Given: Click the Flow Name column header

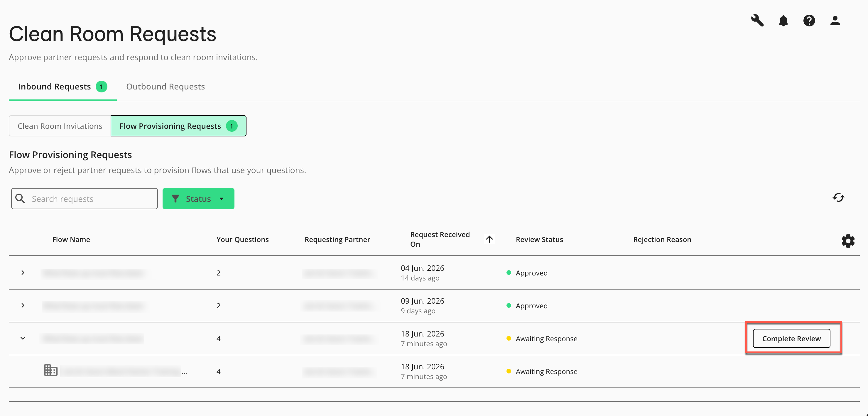Looking at the screenshot, I should (x=71, y=239).
